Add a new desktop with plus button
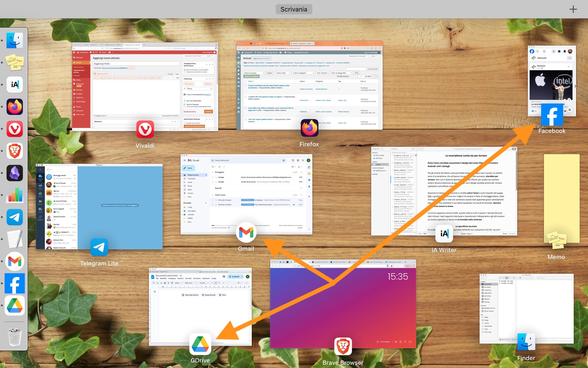This screenshot has height=368, width=588. click(x=573, y=9)
